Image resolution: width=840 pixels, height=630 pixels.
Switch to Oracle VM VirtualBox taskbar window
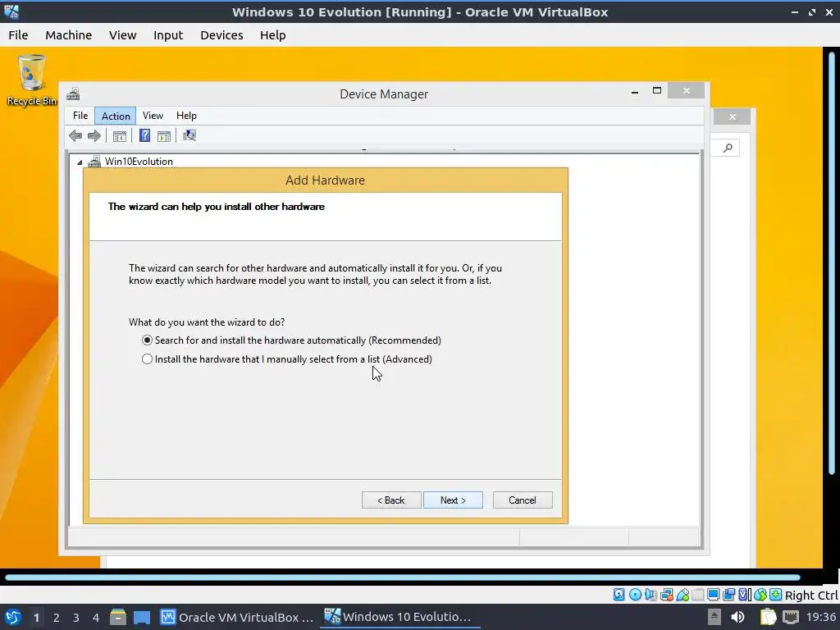237,617
